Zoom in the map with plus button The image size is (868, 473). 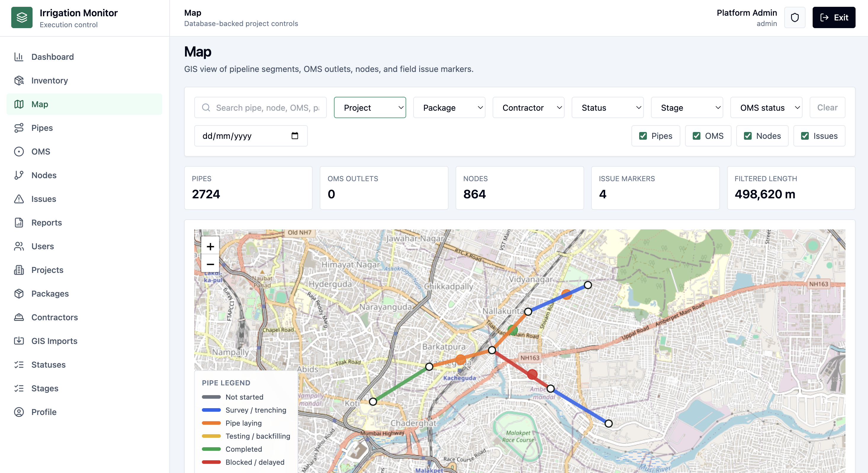point(210,246)
